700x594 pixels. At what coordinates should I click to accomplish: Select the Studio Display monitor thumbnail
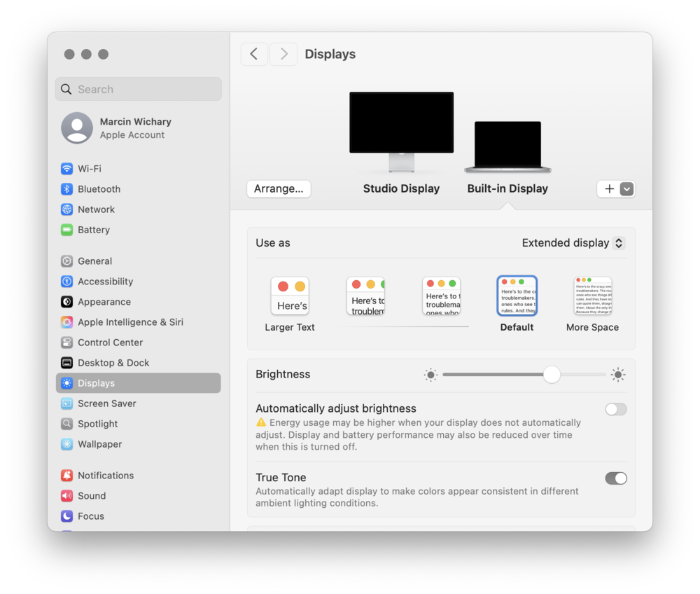401,132
